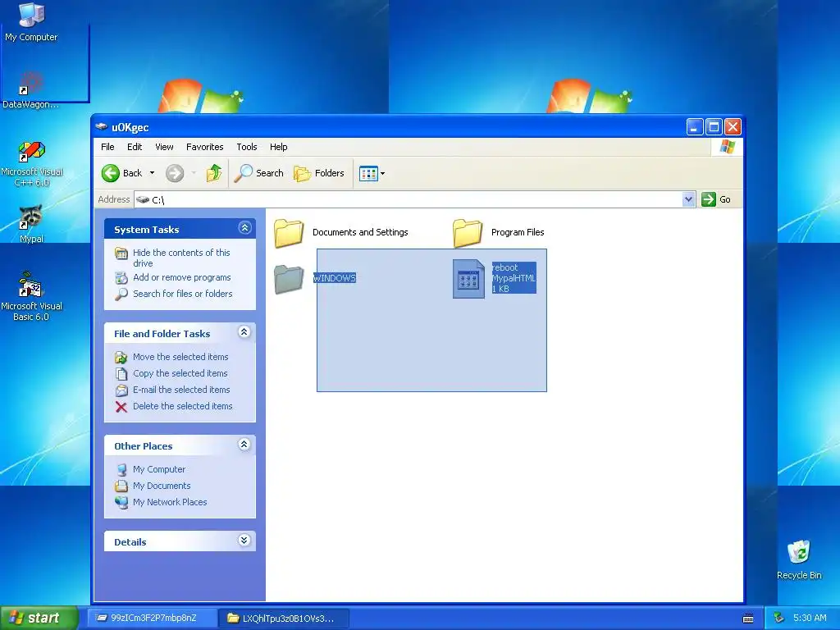Viewport: 840px width, 630px height.
Task: Select the Documents and Settings folder icon
Action: point(290,233)
